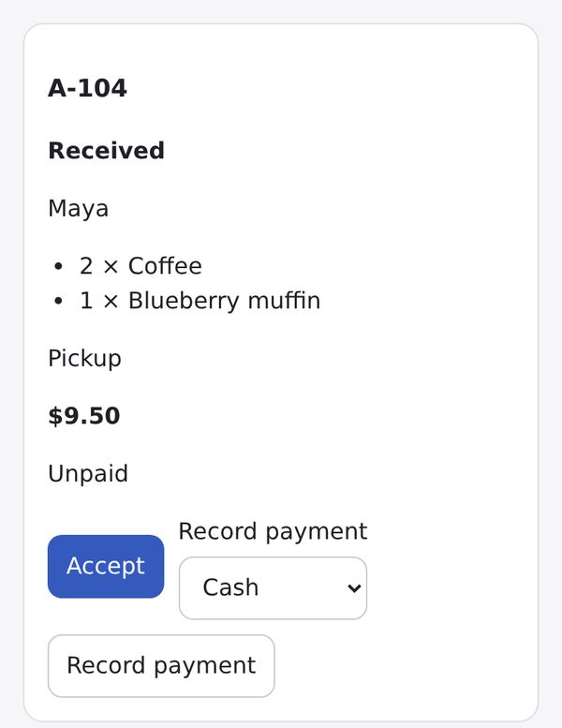Click the 1 × Blueberry muffin item
The height and width of the screenshot is (728, 562).
click(x=200, y=301)
